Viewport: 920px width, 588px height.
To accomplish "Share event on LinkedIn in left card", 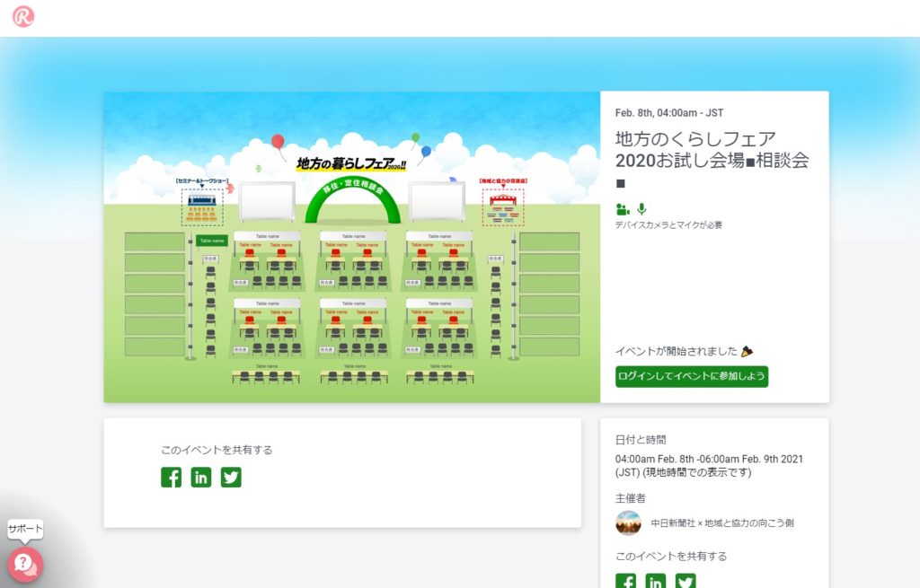I will point(200,478).
